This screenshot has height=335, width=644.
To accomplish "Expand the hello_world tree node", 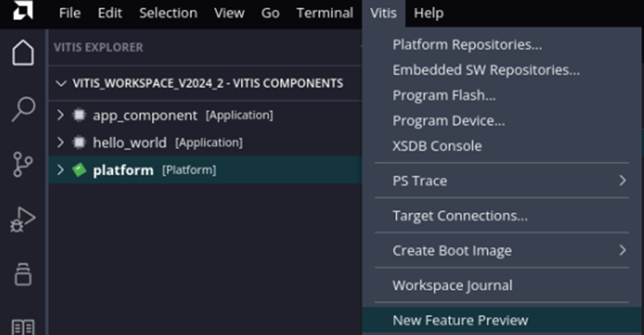I will coord(60,142).
